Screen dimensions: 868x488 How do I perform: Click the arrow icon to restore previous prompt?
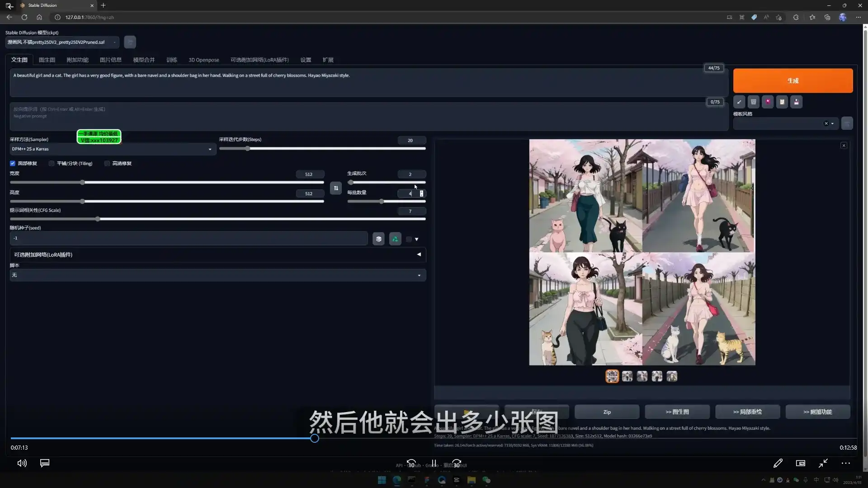pyautogui.click(x=739, y=102)
